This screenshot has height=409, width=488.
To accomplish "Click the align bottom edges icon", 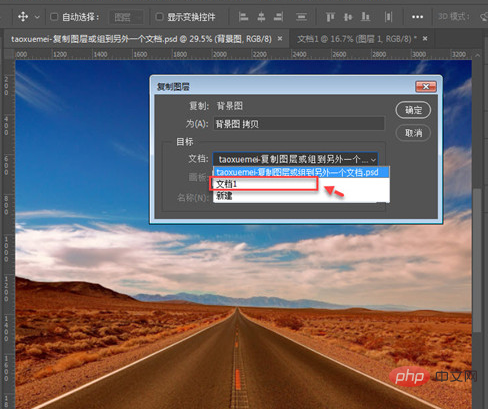I will coord(366,17).
